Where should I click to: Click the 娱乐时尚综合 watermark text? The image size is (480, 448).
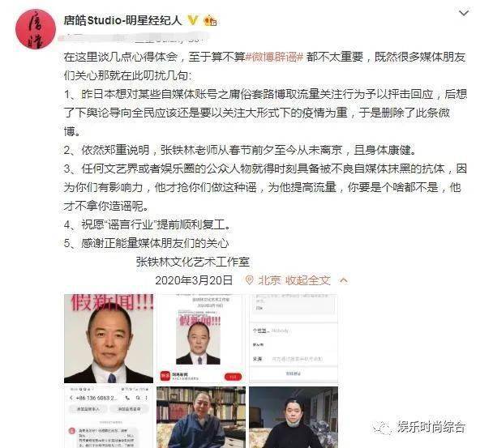431,426
